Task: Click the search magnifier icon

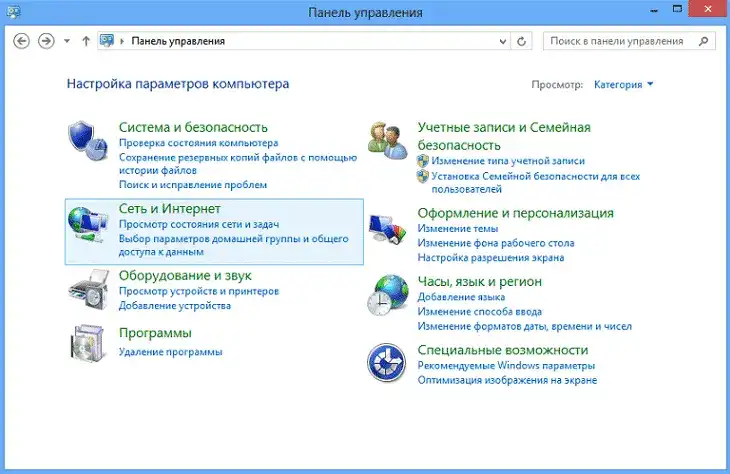Action: [x=703, y=41]
